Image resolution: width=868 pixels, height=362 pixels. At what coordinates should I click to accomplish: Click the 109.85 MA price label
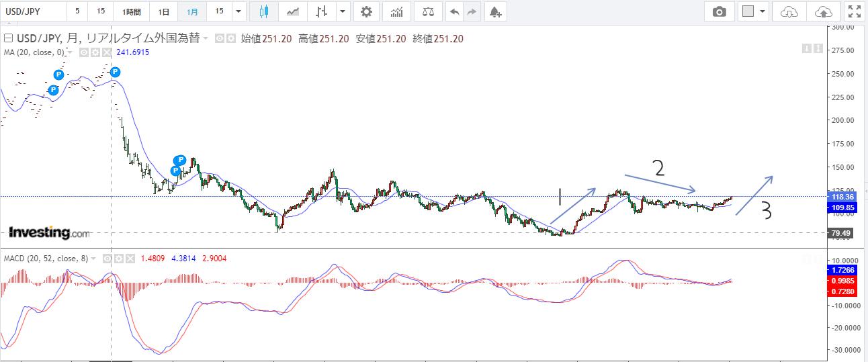pyautogui.click(x=842, y=208)
